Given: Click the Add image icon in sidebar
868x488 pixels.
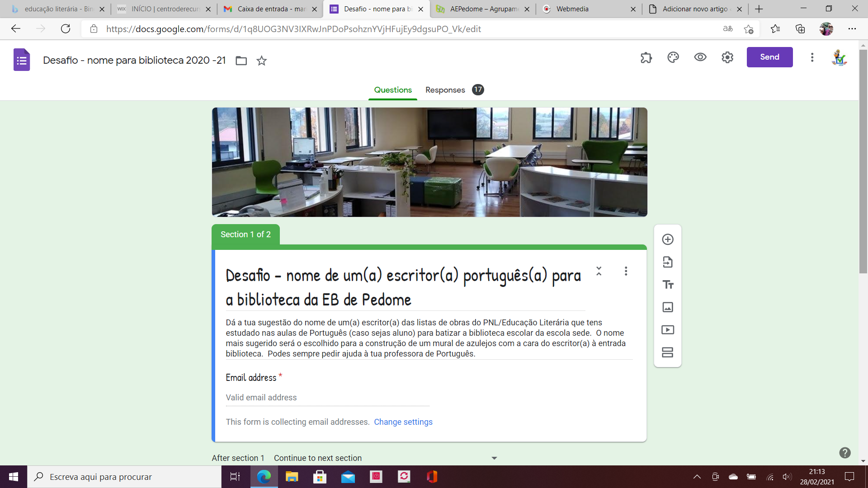Looking at the screenshot, I should pyautogui.click(x=668, y=307).
